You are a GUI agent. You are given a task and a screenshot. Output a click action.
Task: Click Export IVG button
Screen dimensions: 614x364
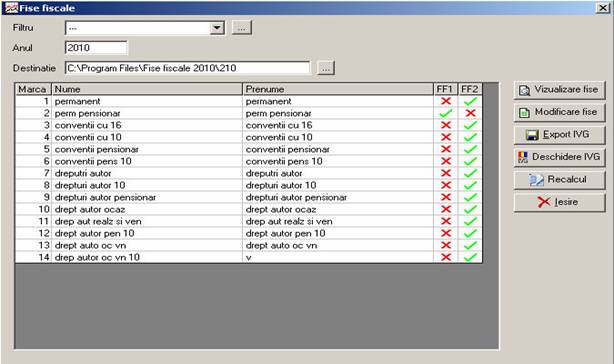[559, 135]
